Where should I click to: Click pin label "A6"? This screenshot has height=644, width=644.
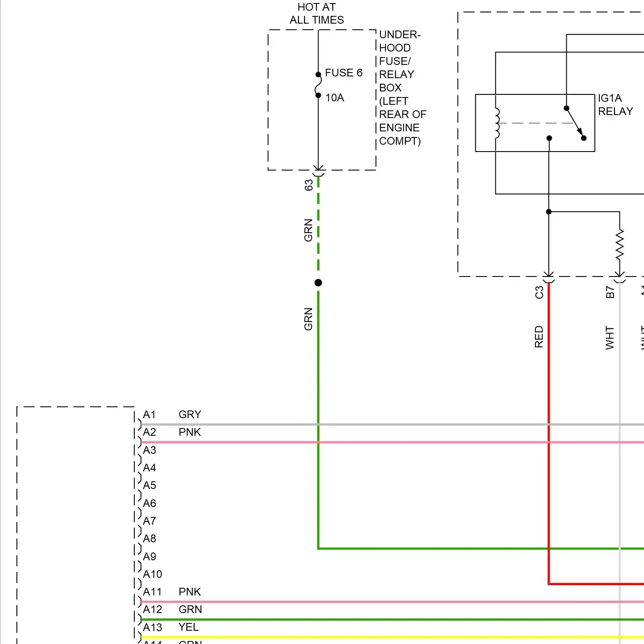(149, 504)
